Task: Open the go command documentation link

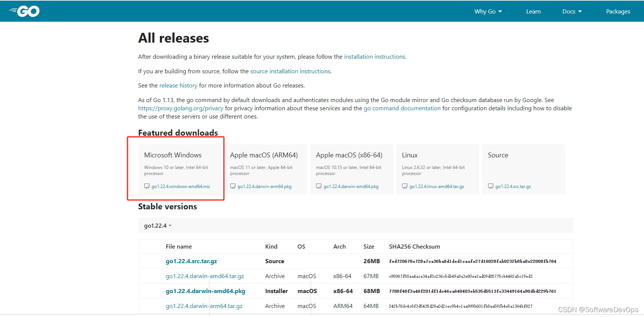Action: (402, 108)
